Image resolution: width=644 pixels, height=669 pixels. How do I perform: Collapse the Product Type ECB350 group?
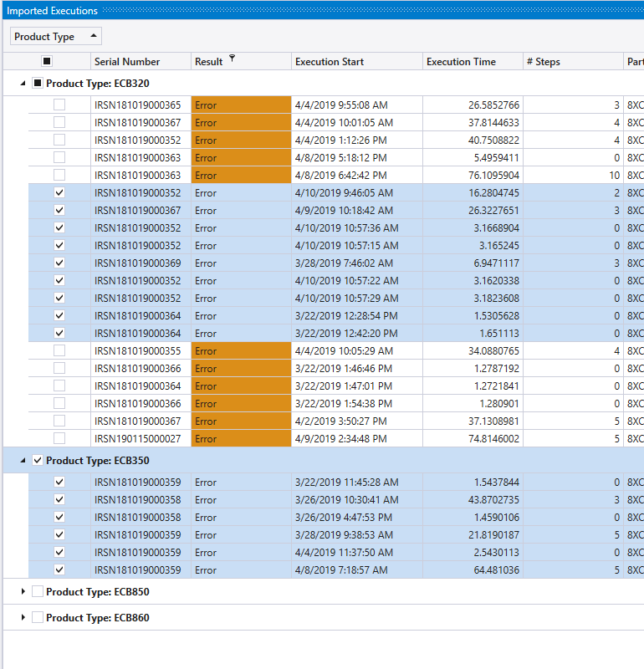[x=23, y=461]
